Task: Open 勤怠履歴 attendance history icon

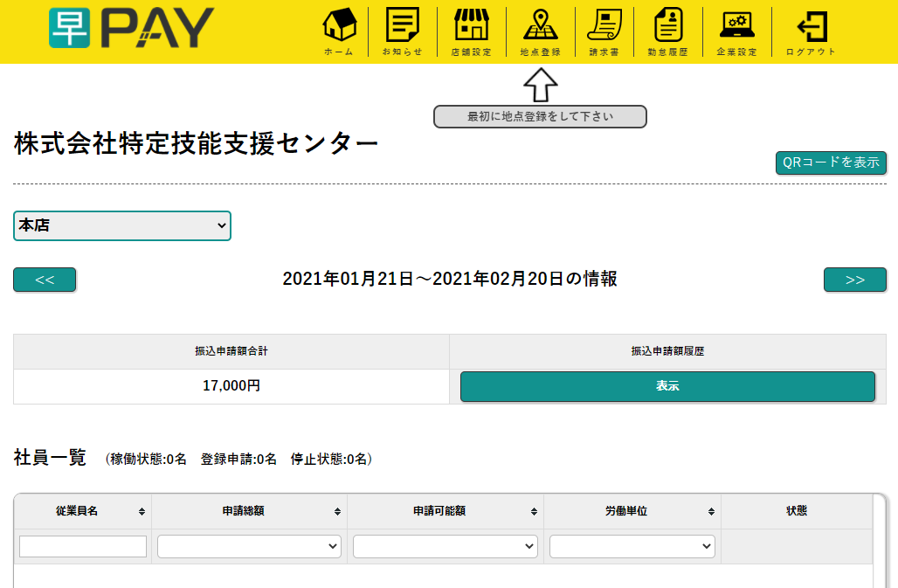Action: tap(667, 26)
